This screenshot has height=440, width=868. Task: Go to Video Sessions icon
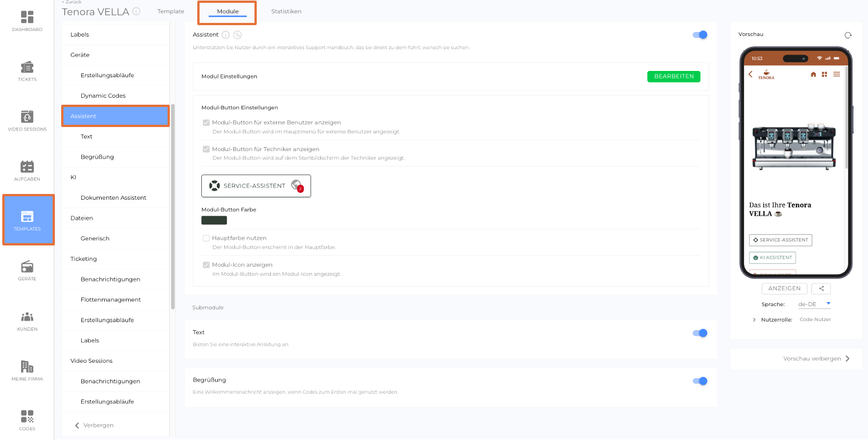tap(27, 117)
